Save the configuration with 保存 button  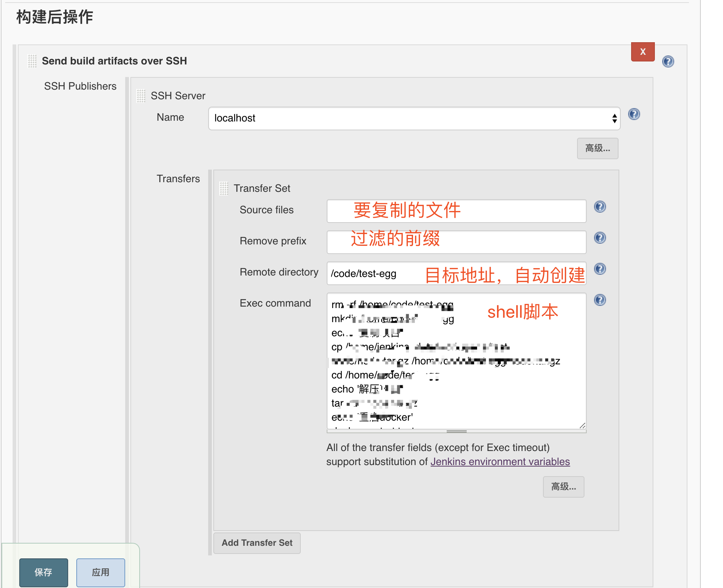pyautogui.click(x=43, y=572)
